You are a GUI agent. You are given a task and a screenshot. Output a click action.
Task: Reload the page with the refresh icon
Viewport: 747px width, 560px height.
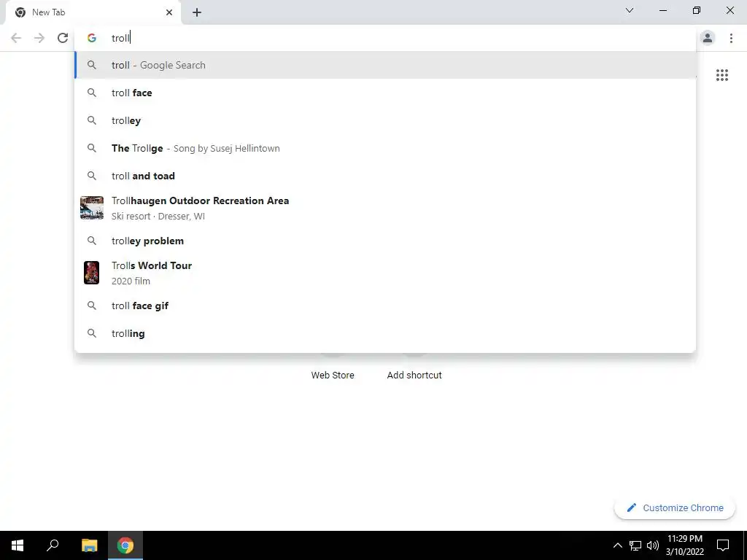pos(63,38)
